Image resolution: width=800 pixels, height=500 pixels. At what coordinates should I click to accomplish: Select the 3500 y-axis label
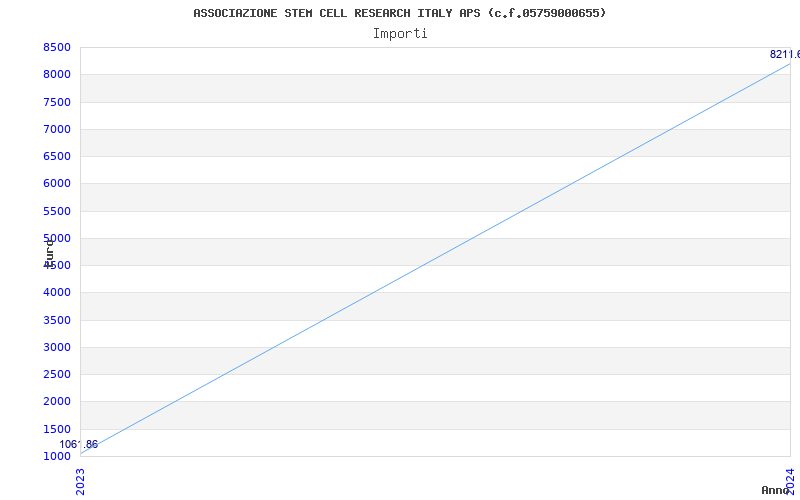click(x=57, y=320)
